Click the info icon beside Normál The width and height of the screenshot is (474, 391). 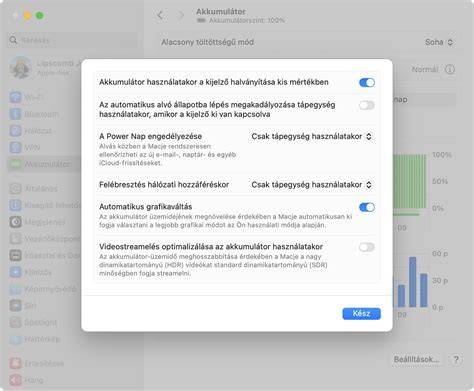(450, 69)
